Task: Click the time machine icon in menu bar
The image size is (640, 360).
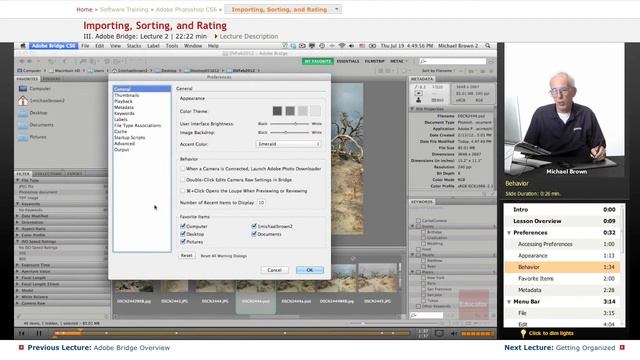Action: point(322,46)
